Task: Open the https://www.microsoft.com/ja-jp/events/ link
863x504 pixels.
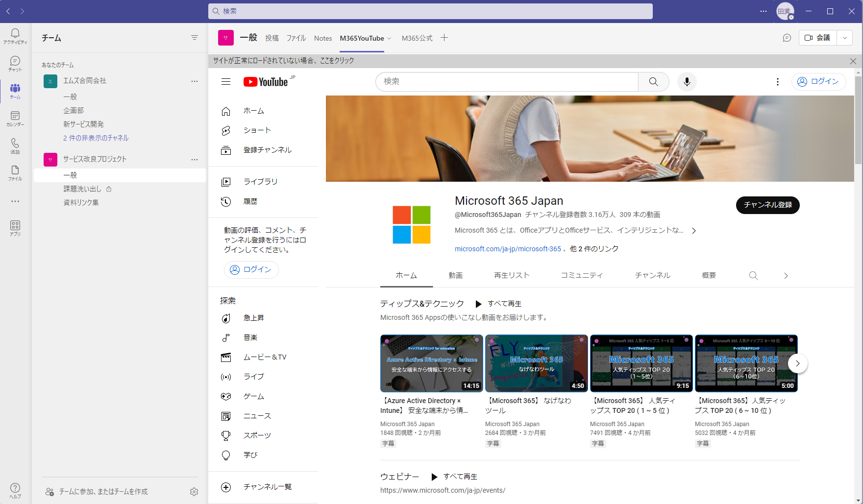Action: click(x=443, y=490)
